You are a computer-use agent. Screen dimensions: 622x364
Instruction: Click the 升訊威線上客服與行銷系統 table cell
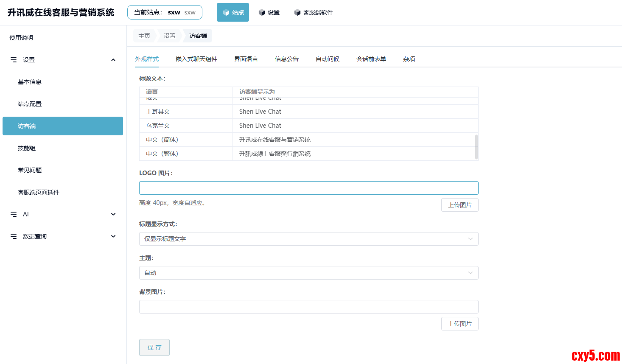355,154
